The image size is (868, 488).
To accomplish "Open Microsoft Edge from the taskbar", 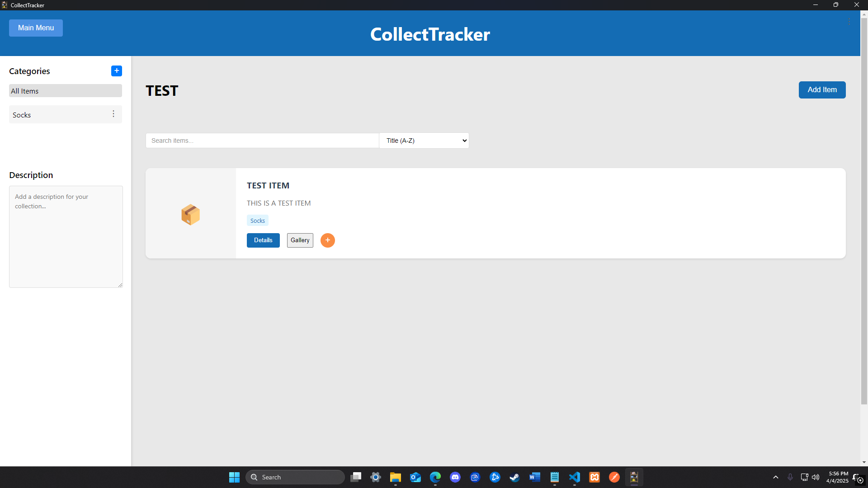I will (435, 477).
